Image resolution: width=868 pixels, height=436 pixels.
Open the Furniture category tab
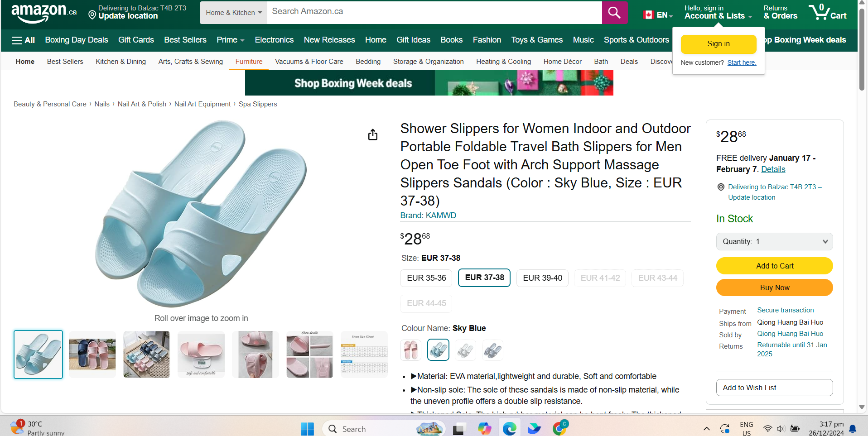(249, 62)
